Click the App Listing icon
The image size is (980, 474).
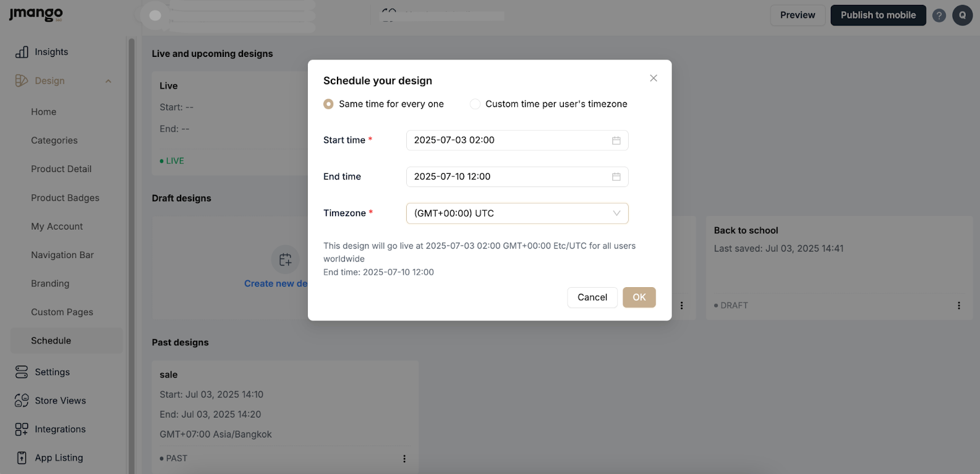(x=22, y=458)
